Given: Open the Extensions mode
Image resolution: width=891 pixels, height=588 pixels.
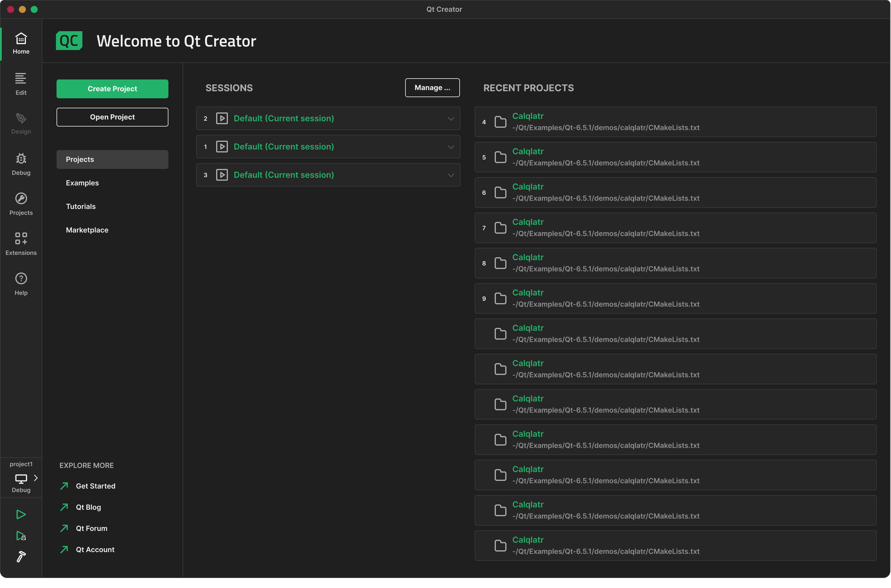Looking at the screenshot, I should pos(21,244).
